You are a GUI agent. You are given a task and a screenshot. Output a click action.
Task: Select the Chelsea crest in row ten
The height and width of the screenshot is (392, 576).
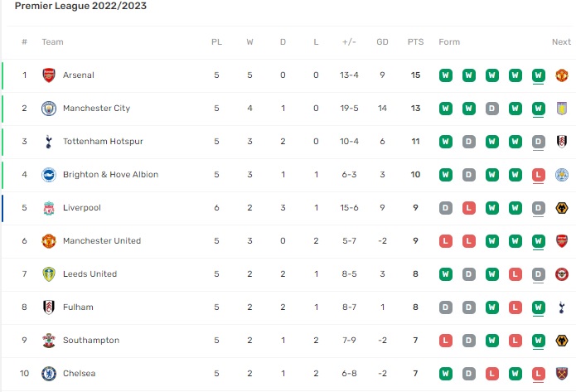(49, 374)
